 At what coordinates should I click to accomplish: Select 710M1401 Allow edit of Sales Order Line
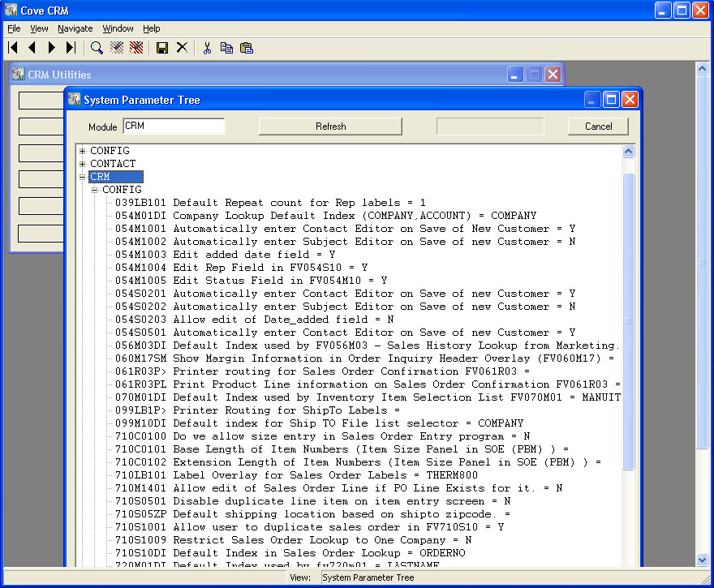point(339,488)
